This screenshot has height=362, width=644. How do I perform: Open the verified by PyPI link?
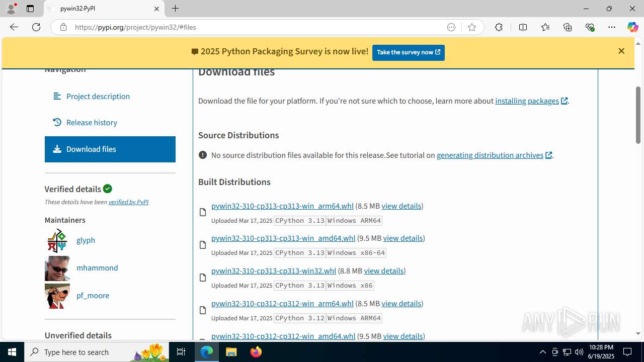128,202
